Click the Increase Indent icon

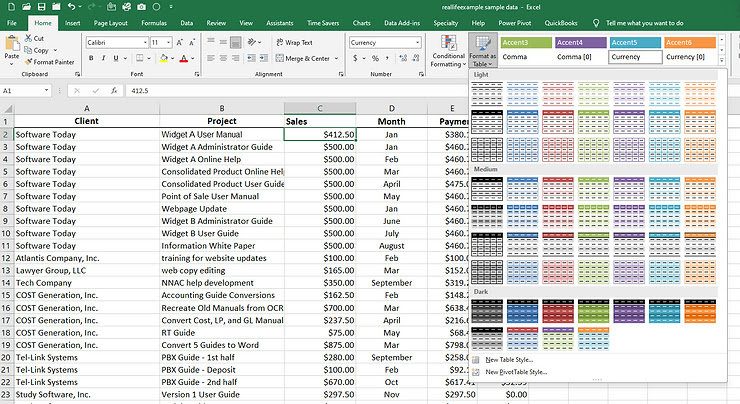pos(264,58)
